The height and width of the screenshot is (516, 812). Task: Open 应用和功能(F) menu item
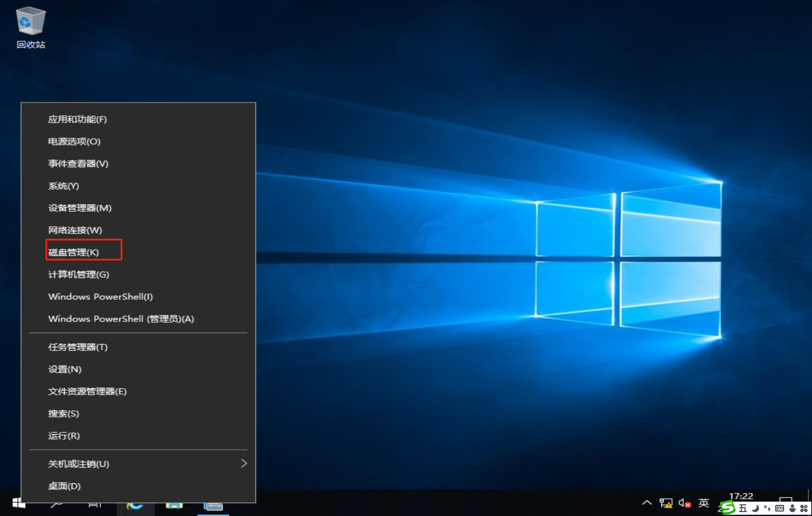(77, 119)
